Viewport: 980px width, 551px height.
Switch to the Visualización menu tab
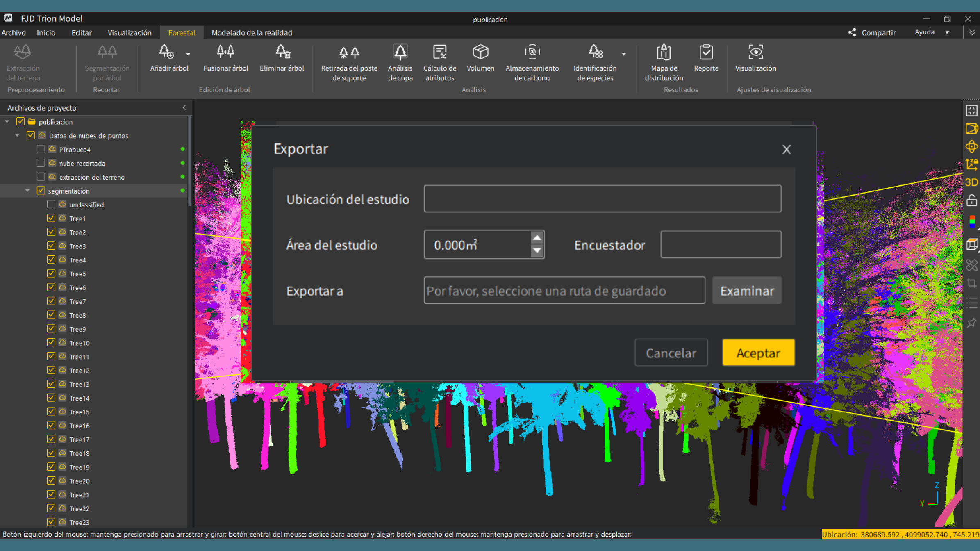(129, 32)
